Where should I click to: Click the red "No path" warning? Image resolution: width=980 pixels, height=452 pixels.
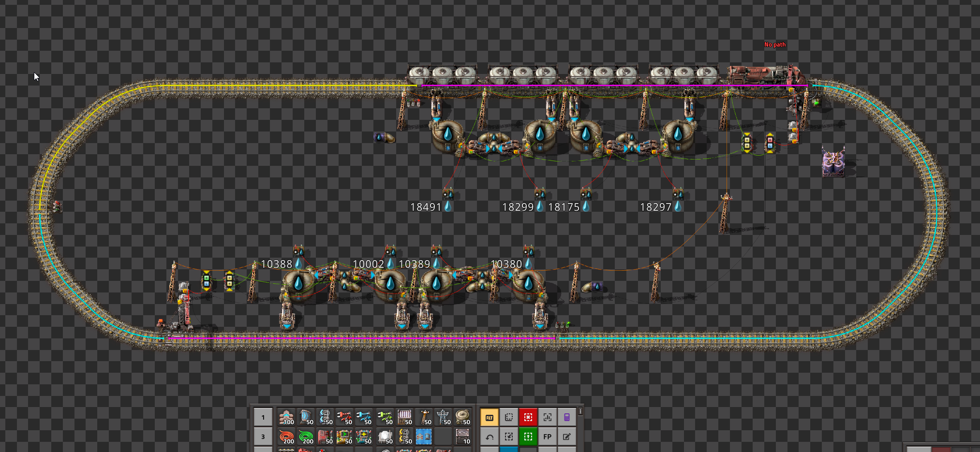coord(775,44)
